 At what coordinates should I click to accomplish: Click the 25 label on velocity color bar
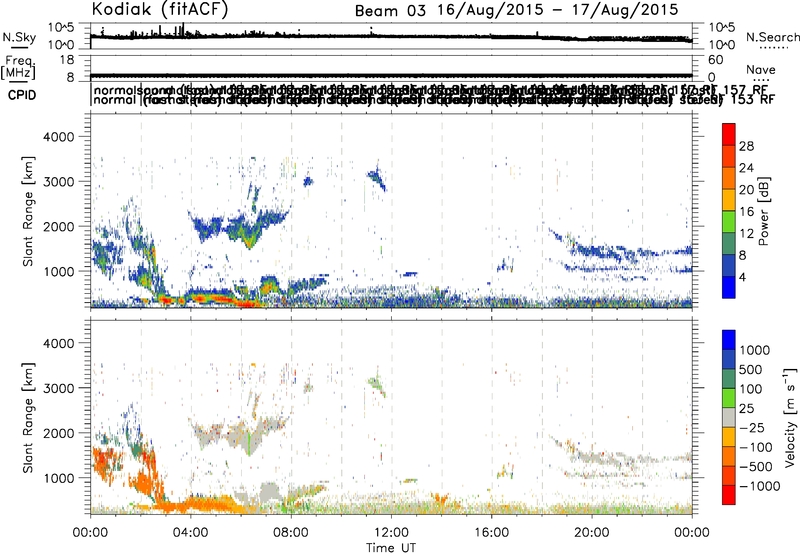[747, 408]
